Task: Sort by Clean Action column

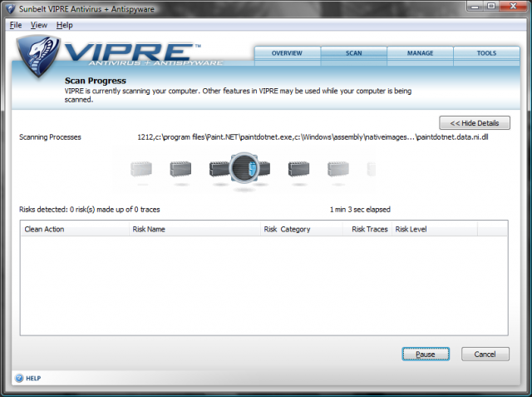Action: tap(75, 229)
